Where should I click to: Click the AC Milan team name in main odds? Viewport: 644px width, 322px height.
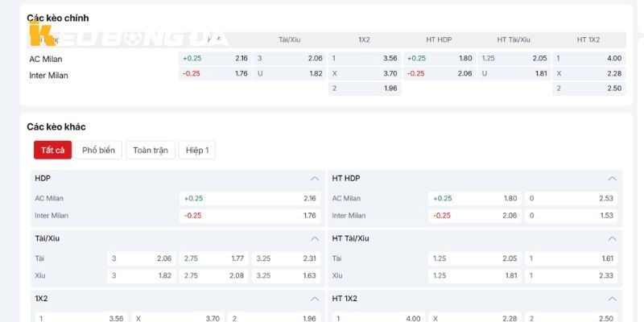pos(46,59)
